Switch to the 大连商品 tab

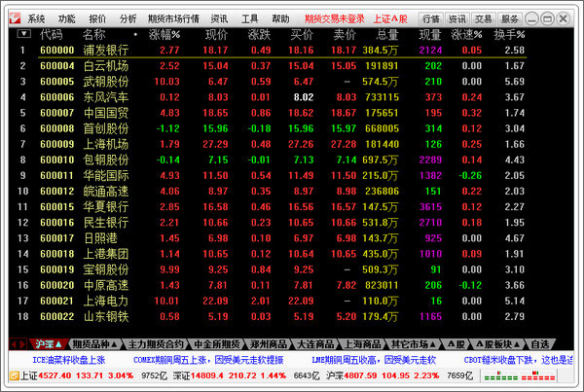click(x=315, y=344)
